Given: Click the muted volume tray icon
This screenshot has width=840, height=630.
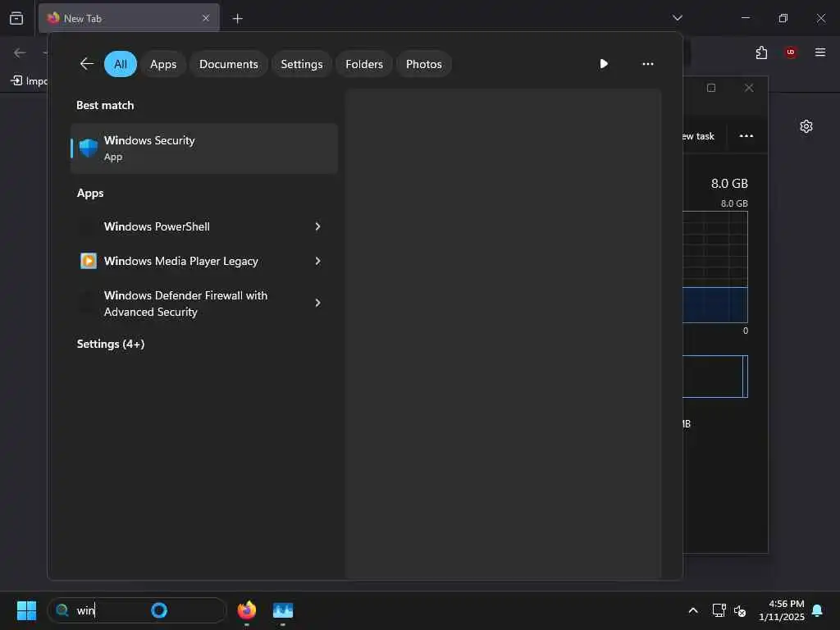Looking at the screenshot, I should tap(741, 610).
